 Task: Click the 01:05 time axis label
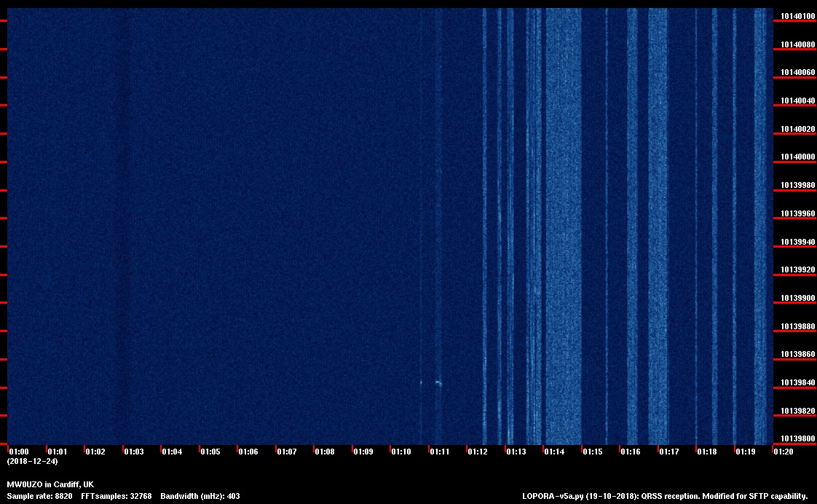point(210,452)
